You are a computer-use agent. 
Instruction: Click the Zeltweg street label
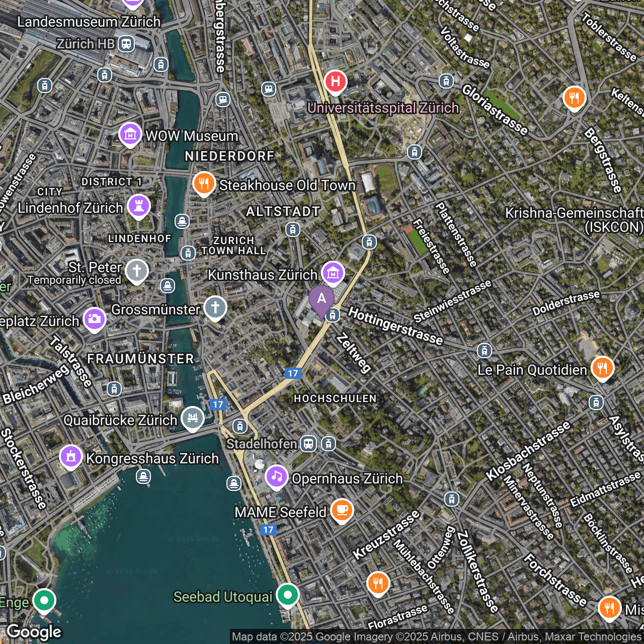pos(354,353)
